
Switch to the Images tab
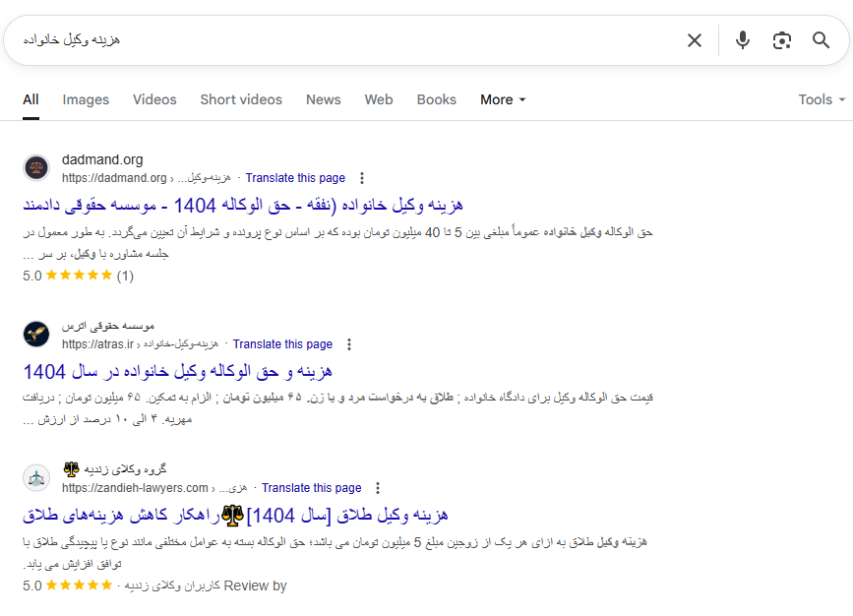(86, 99)
